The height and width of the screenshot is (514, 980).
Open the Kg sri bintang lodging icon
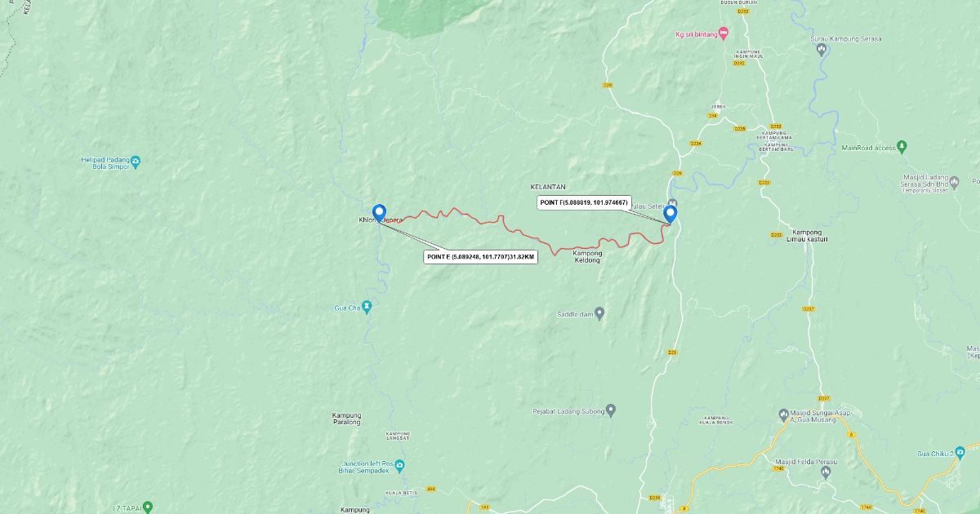click(723, 34)
